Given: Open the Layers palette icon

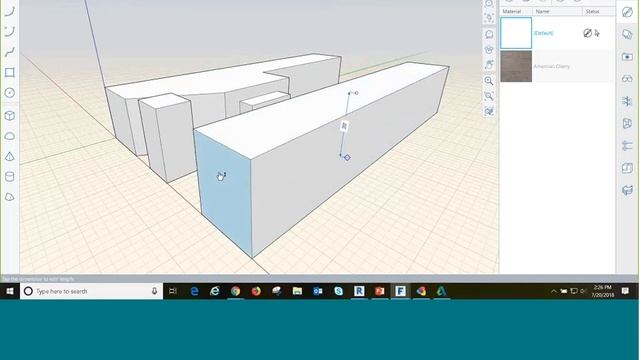Looking at the screenshot, I should point(627,34).
